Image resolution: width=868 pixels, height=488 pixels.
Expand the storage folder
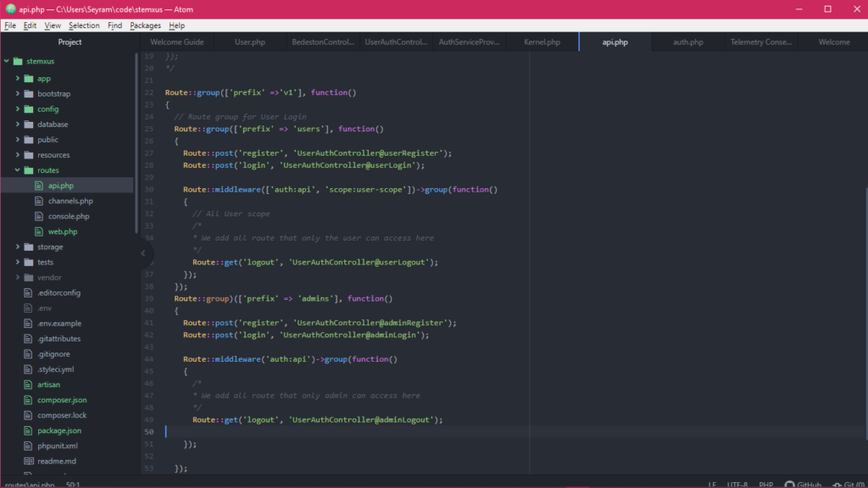[x=18, y=247]
